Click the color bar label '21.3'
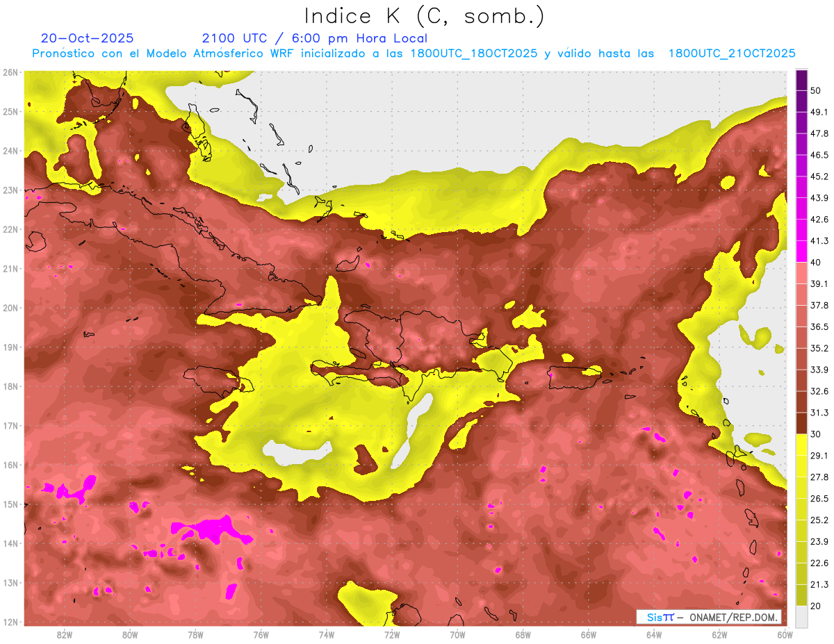834x644 pixels. tap(819, 586)
